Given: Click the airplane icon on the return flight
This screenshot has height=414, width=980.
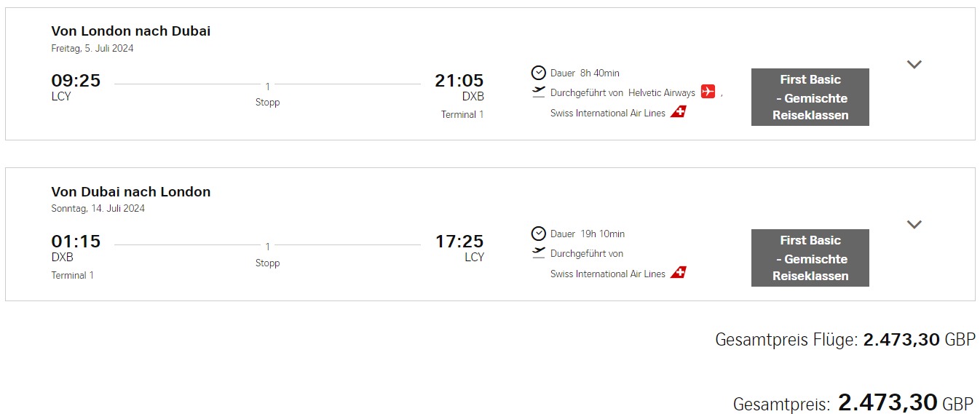Looking at the screenshot, I should [x=538, y=253].
